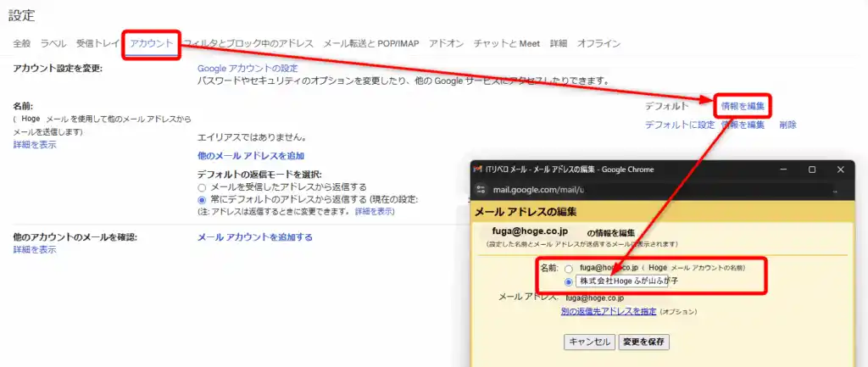Switch to the 全般 settings tab

pos(22,43)
